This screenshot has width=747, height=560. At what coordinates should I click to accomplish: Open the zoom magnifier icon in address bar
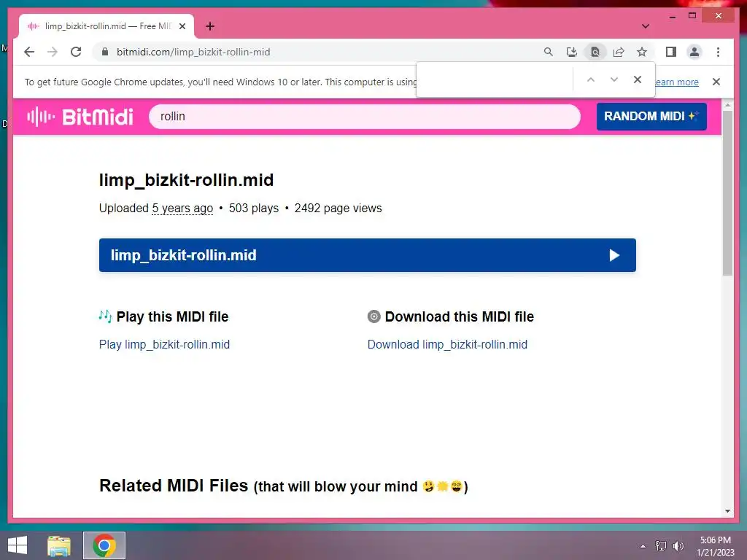pos(549,52)
